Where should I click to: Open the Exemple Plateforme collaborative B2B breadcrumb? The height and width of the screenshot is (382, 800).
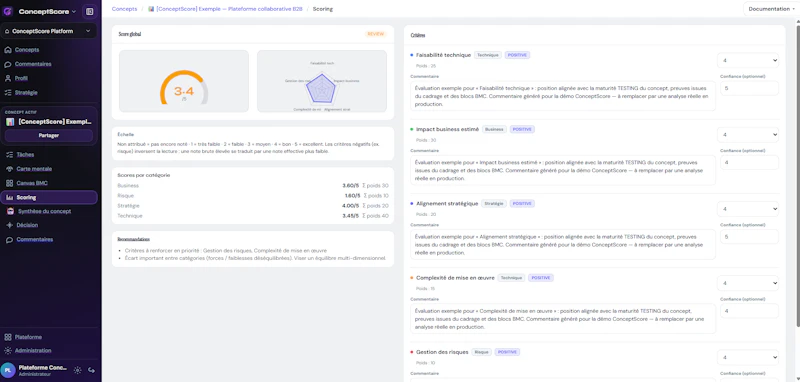pos(230,9)
